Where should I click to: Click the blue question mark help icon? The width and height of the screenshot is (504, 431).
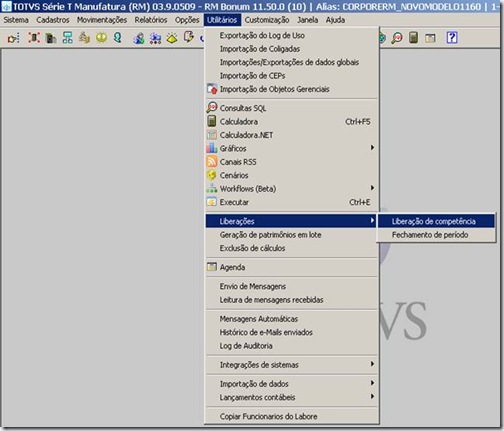pos(452,37)
